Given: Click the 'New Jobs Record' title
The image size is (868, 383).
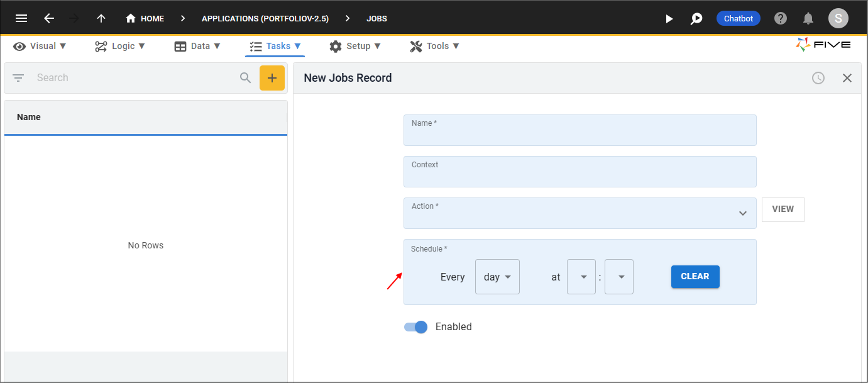Looking at the screenshot, I should pyautogui.click(x=348, y=78).
